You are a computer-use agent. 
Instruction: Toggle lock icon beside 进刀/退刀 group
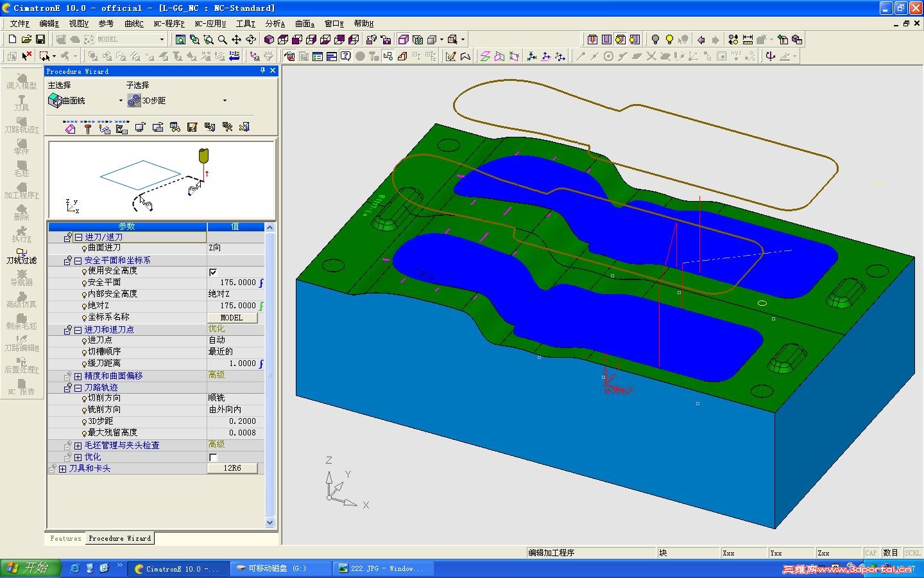pyautogui.click(x=67, y=238)
